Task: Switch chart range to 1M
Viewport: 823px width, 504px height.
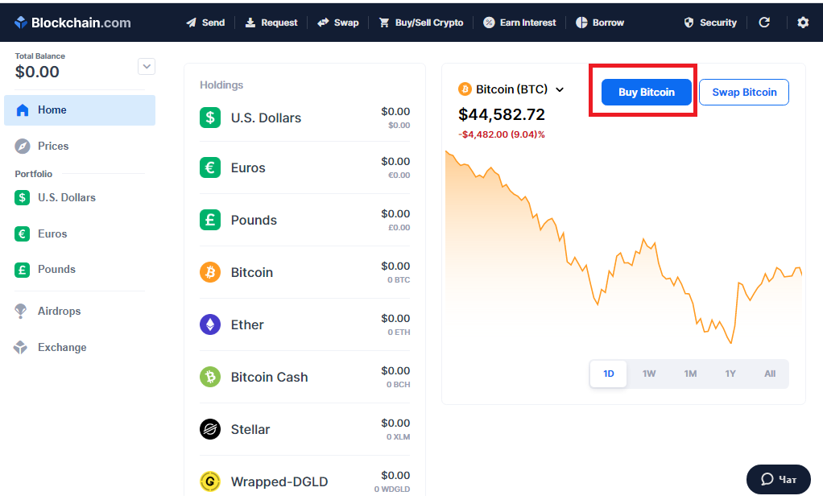Action: [x=690, y=374]
